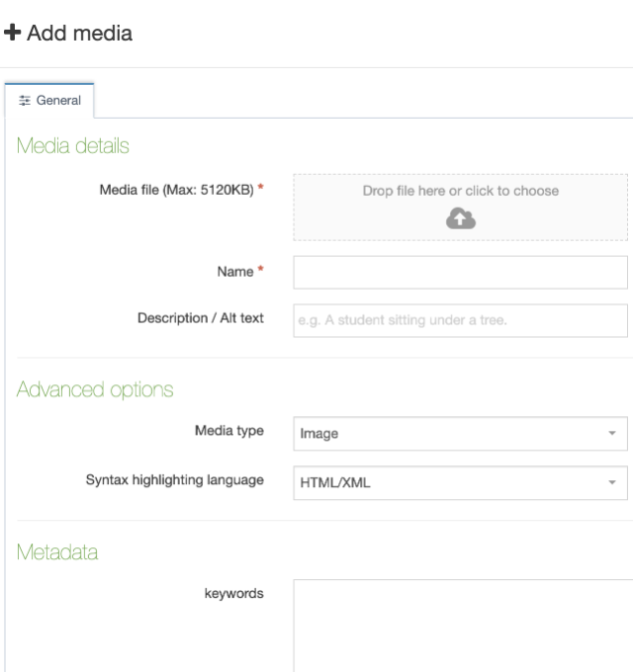Image resolution: width=633 pixels, height=672 pixels.
Task: Click the cloud upload icon
Action: 460,218
